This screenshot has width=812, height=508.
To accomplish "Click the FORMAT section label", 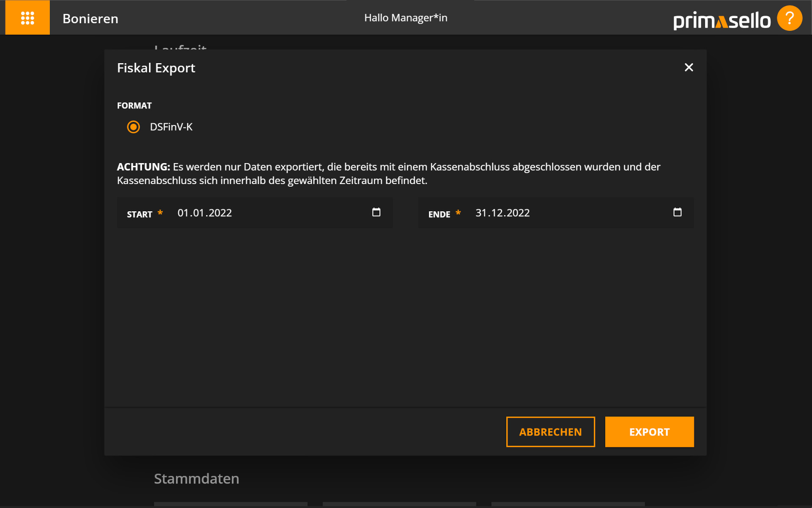I will click(134, 105).
